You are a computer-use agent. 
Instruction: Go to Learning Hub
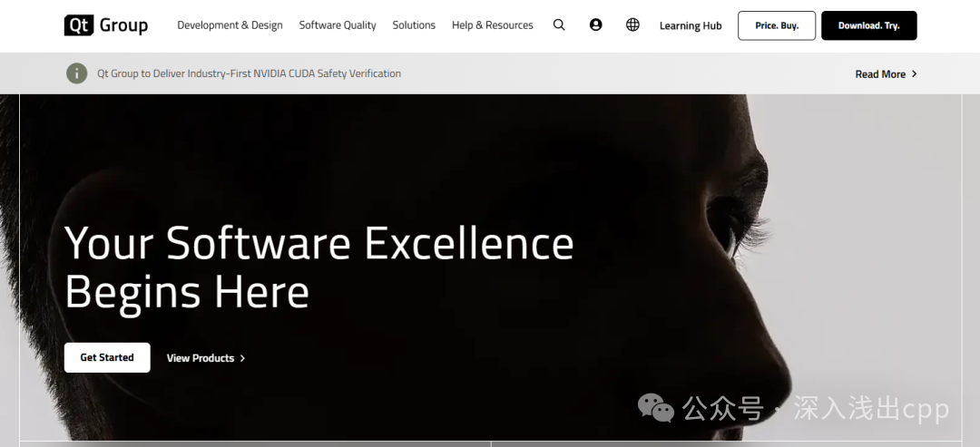pyautogui.click(x=691, y=26)
